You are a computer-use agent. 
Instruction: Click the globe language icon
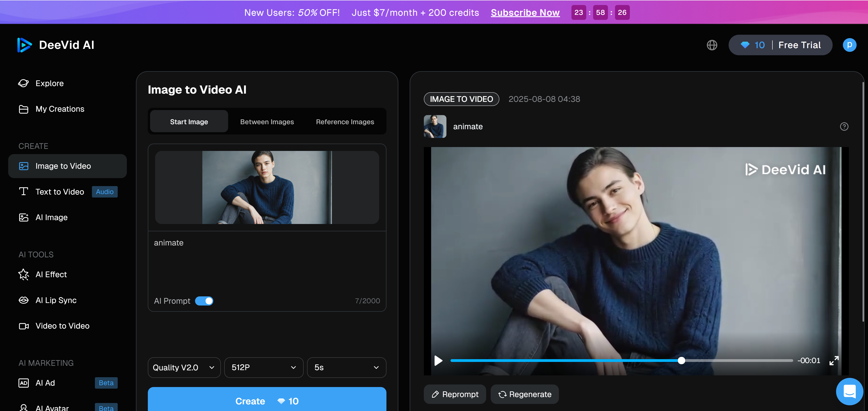click(x=712, y=45)
